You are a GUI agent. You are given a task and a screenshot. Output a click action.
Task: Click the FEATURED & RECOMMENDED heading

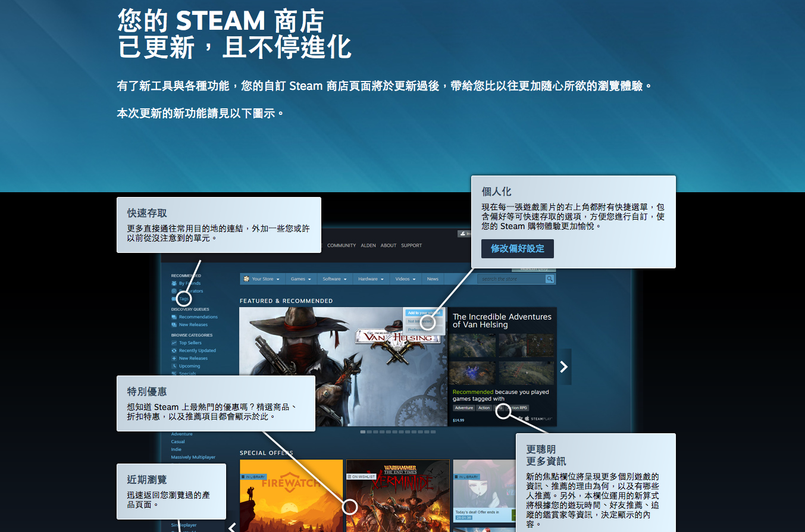coord(286,301)
